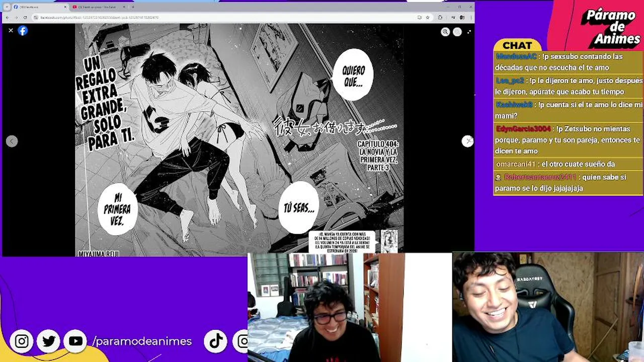Reload the current page
Viewport: 644px width, 362px height.
pos(25,18)
